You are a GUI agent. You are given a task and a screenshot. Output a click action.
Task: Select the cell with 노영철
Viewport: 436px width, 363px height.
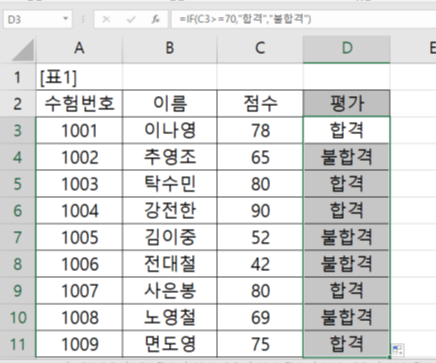[170, 317]
